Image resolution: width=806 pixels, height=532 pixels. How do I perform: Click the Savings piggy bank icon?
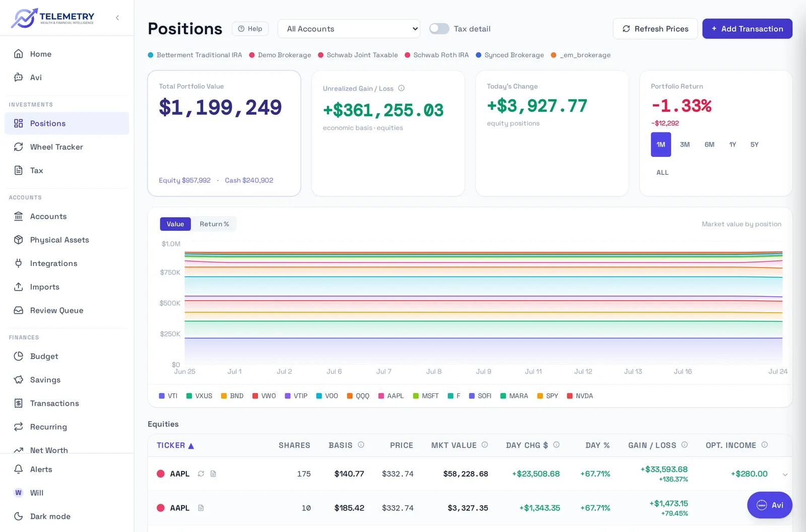tap(19, 379)
